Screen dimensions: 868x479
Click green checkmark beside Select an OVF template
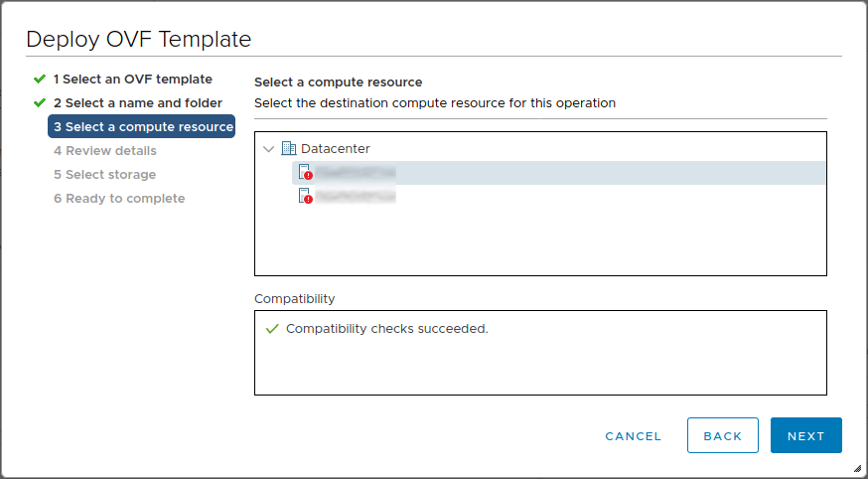[x=40, y=79]
